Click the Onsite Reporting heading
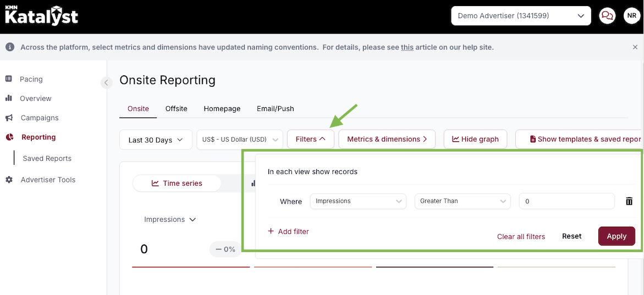 coord(167,80)
